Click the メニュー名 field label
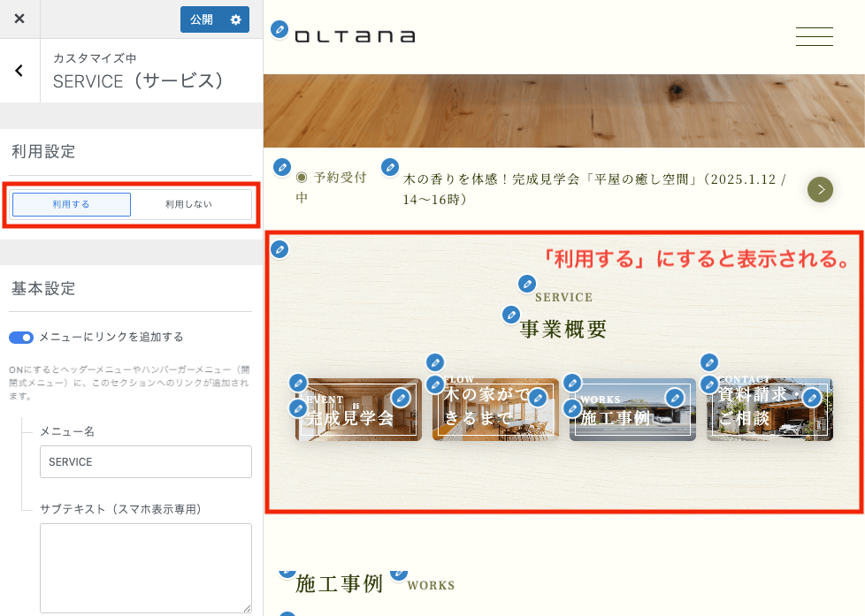The image size is (865, 616). pyautogui.click(x=67, y=432)
